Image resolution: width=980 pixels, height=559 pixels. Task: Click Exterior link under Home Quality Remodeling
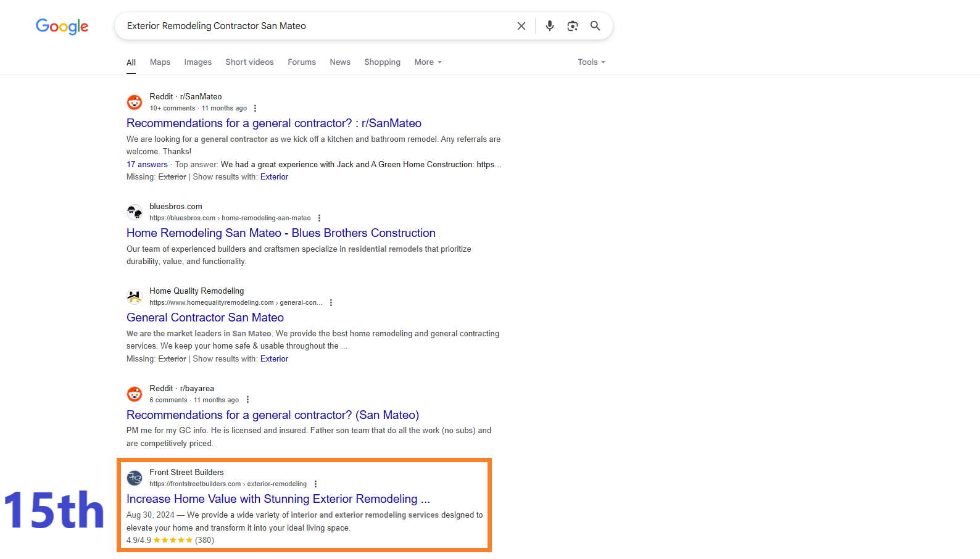coord(274,359)
